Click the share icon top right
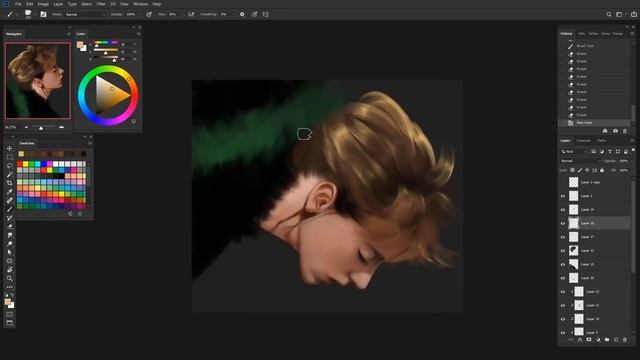The width and height of the screenshot is (640, 360). 634,14
